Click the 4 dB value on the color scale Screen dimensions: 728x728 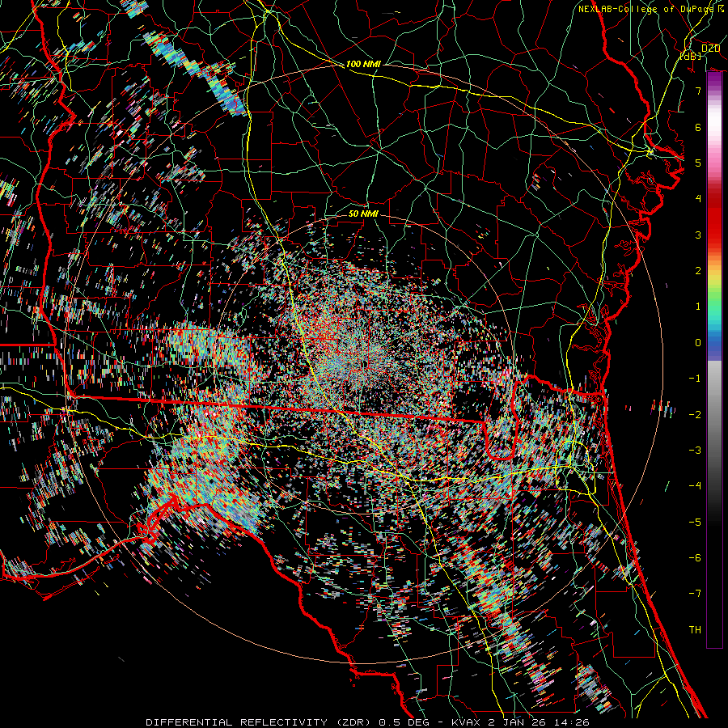[698, 199]
